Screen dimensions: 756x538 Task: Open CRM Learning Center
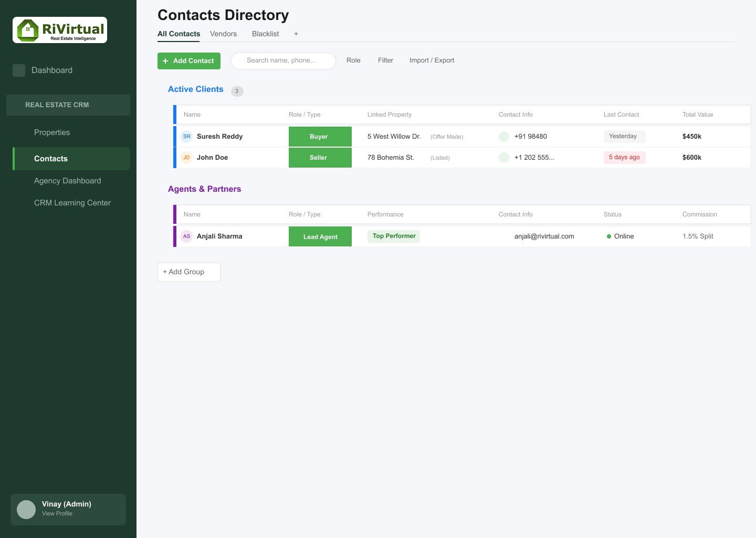72,203
